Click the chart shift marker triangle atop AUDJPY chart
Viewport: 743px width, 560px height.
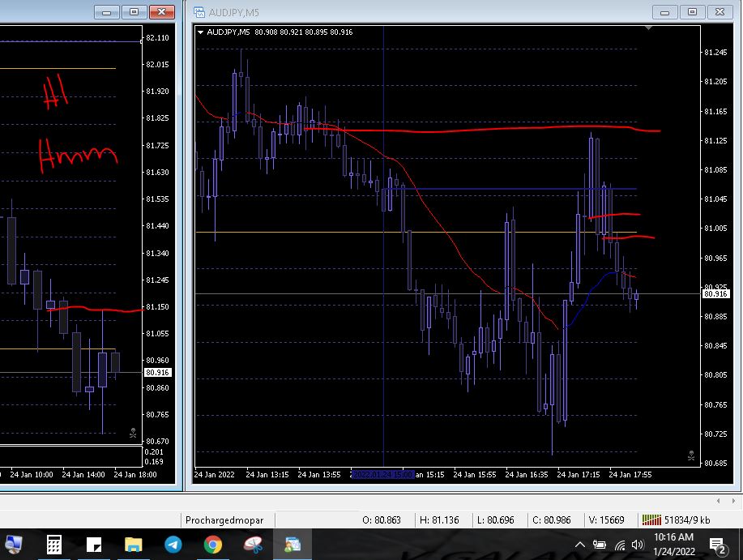648,28
